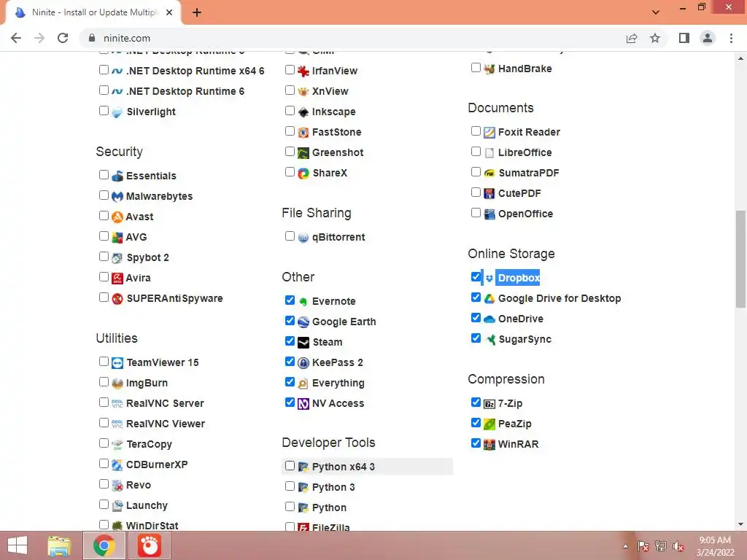Open tab search dropdown chevron

coord(656,12)
